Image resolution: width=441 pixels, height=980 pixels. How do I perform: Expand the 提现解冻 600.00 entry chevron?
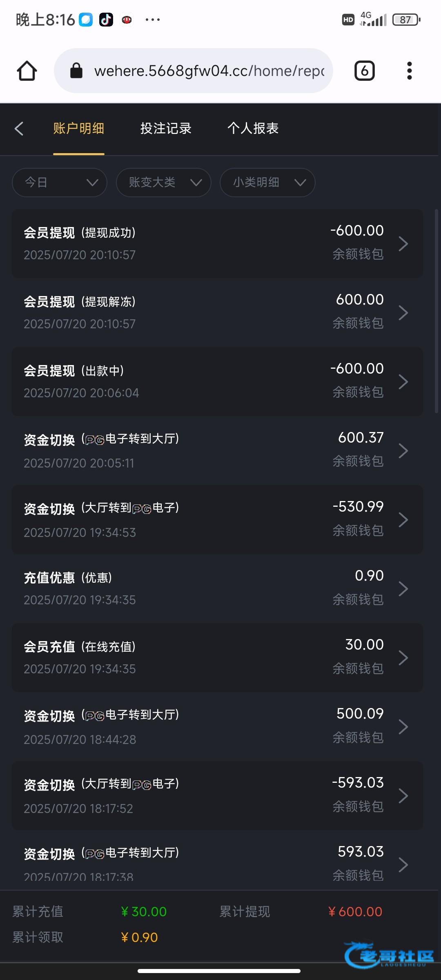point(403,313)
